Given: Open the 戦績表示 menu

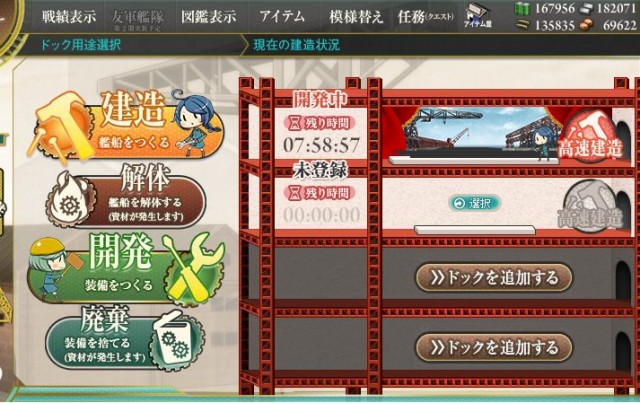Looking at the screenshot, I should click(x=69, y=16).
